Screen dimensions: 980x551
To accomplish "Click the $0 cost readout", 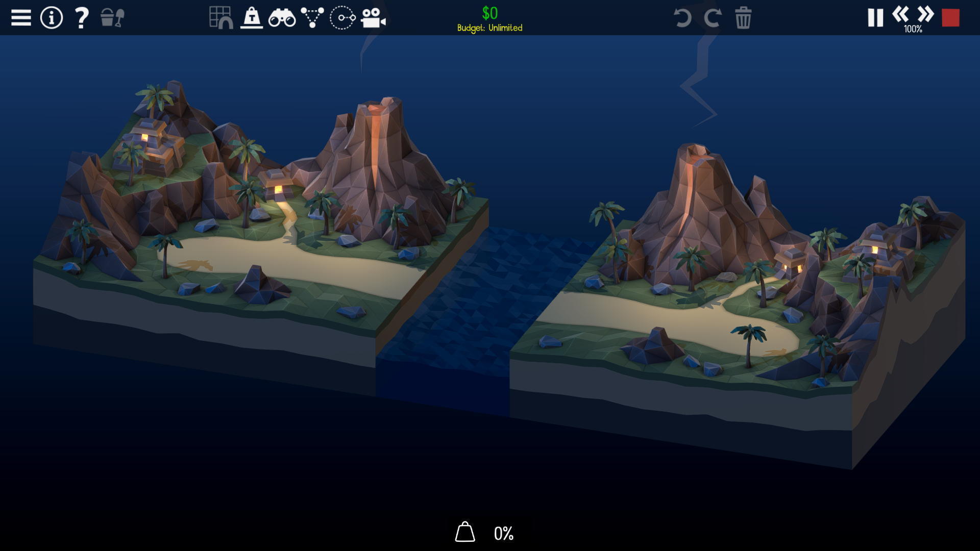I will (x=490, y=13).
